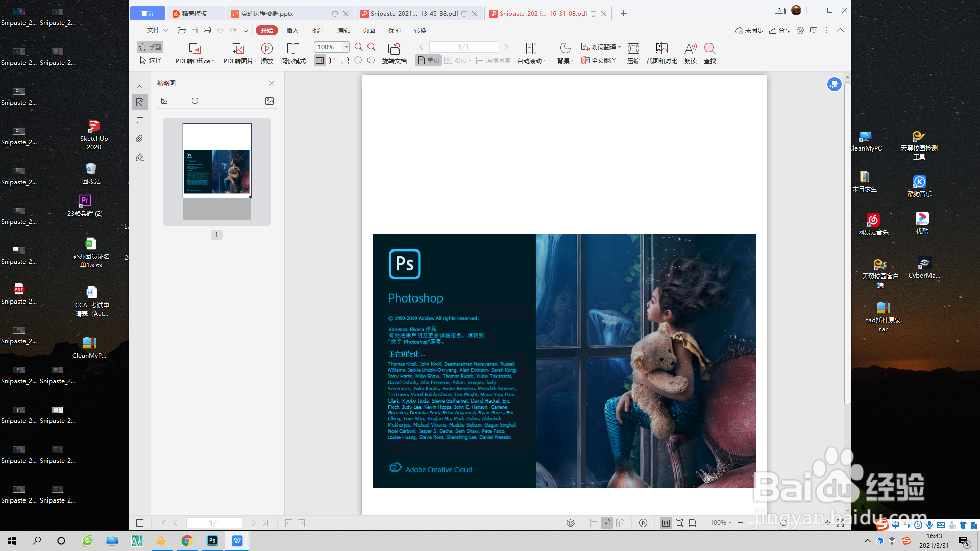The height and width of the screenshot is (551, 980).
Task: Rotate page counterclockwise in the ribbon
Action: click(x=358, y=60)
